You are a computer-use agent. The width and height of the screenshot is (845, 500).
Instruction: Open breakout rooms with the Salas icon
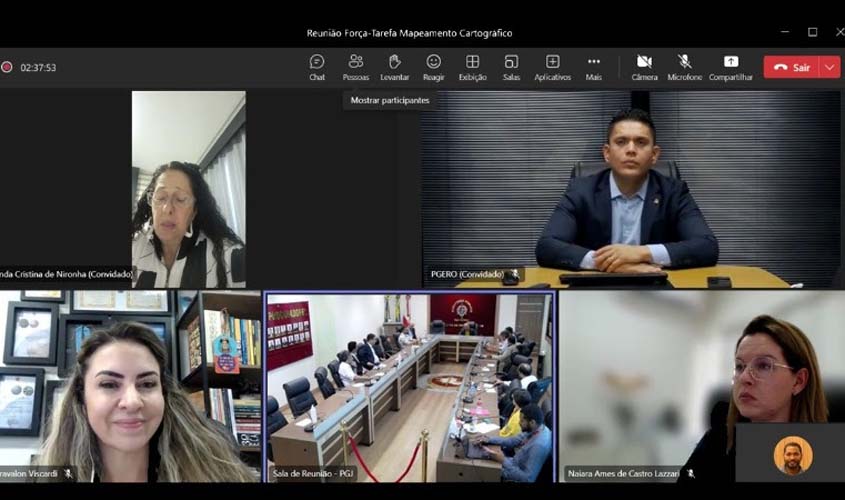[511, 67]
